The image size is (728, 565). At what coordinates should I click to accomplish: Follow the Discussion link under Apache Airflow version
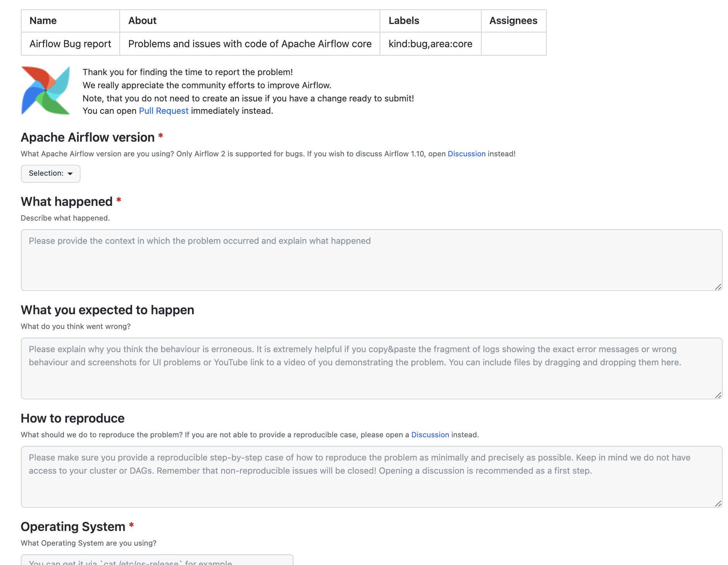tap(467, 154)
